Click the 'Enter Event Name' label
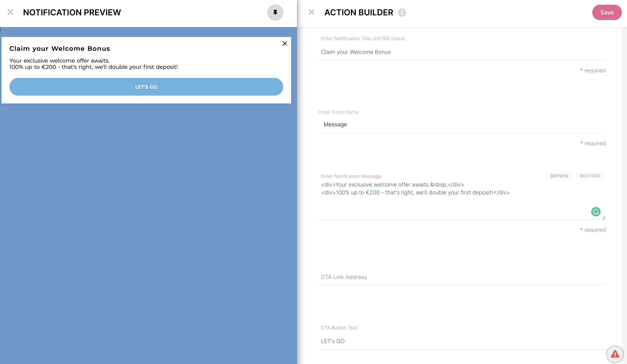This screenshot has height=364, width=627. [339, 112]
